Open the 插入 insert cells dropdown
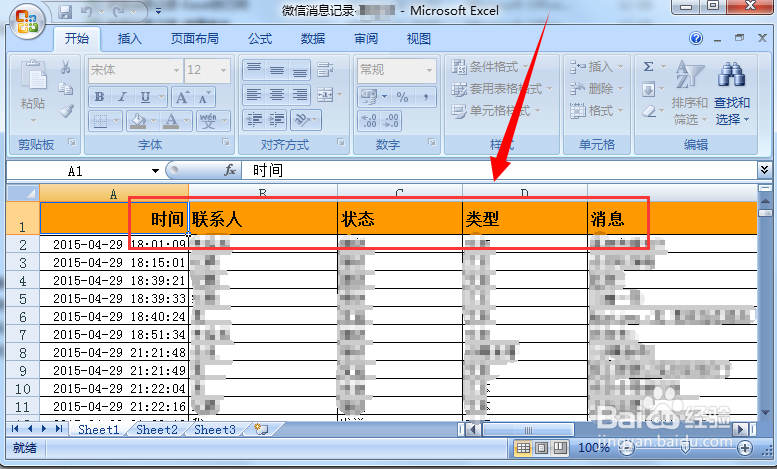 coord(597,66)
